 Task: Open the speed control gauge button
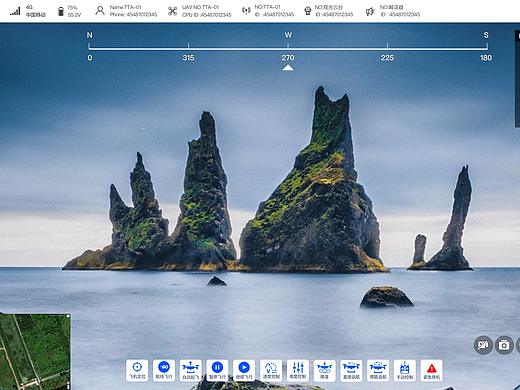pos(271,370)
